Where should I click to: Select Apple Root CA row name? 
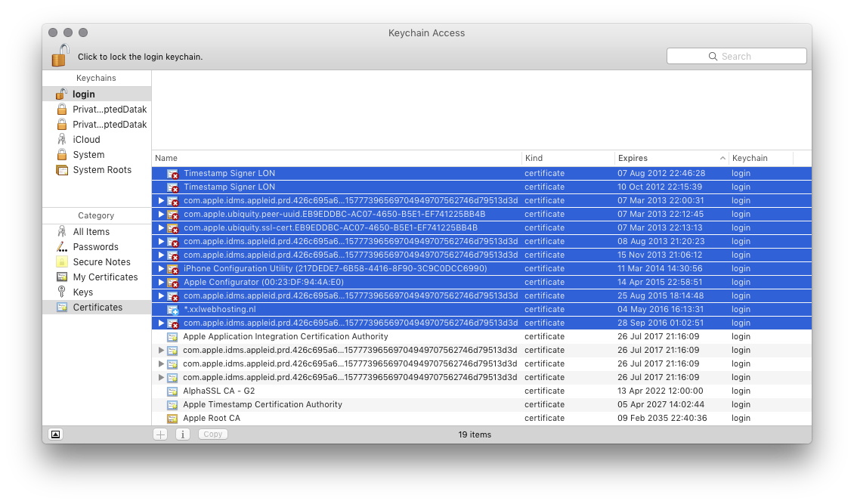(x=212, y=418)
